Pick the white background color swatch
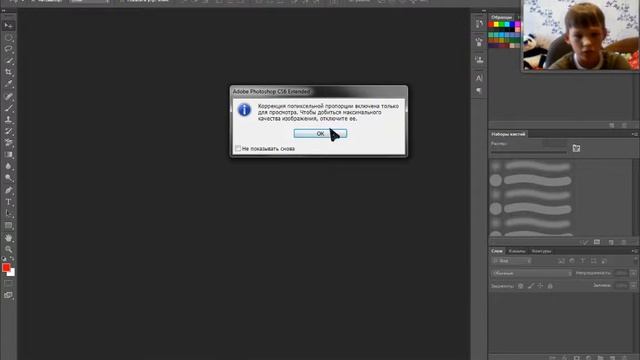The image size is (640, 360). point(12,273)
